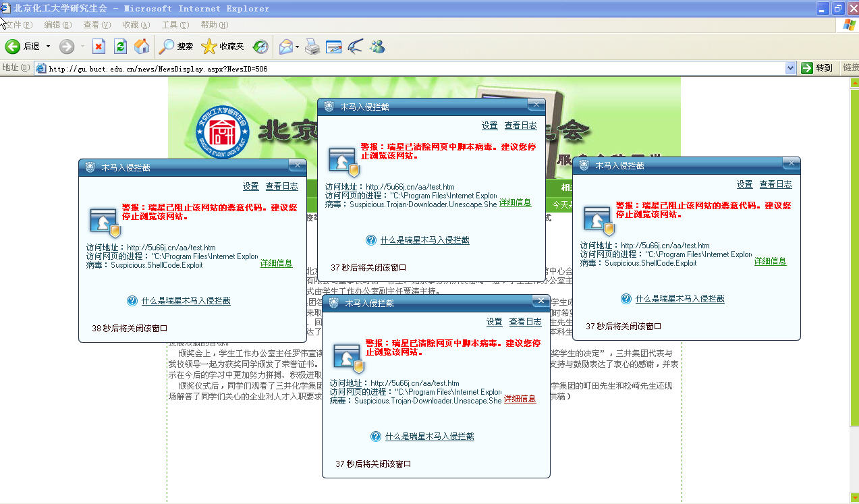Click help question icon in rightmost popup
The image size is (859, 504).
point(626,299)
